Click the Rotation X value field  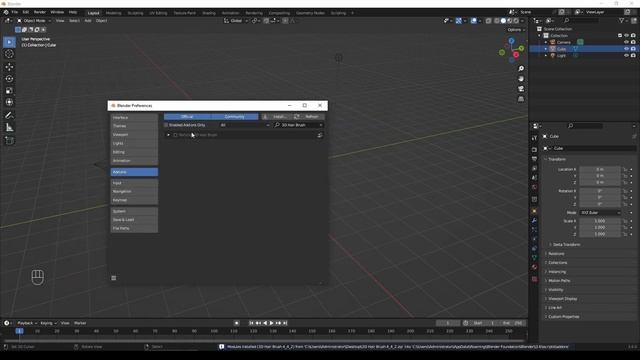click(x=600, y=191)
